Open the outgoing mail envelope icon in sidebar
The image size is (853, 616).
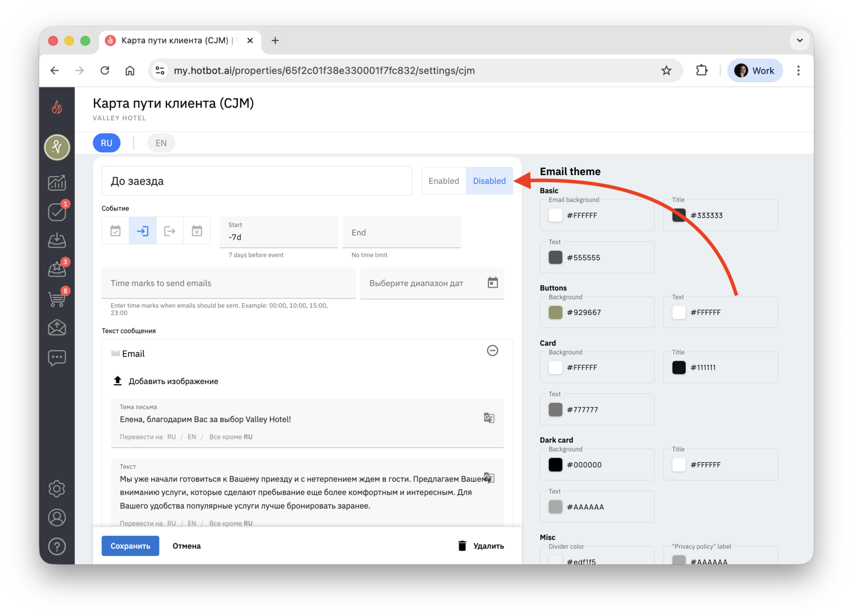[x=57, y=328]
